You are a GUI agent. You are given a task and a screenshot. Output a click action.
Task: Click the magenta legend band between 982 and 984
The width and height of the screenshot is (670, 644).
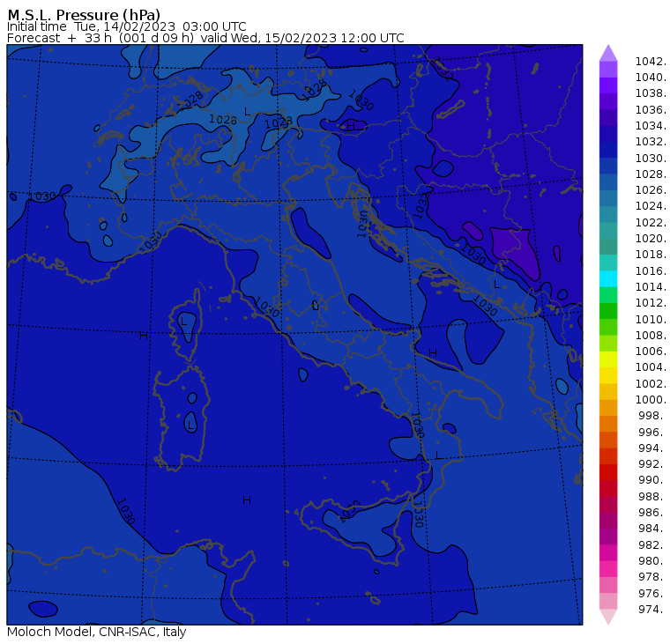click(608, 537)
